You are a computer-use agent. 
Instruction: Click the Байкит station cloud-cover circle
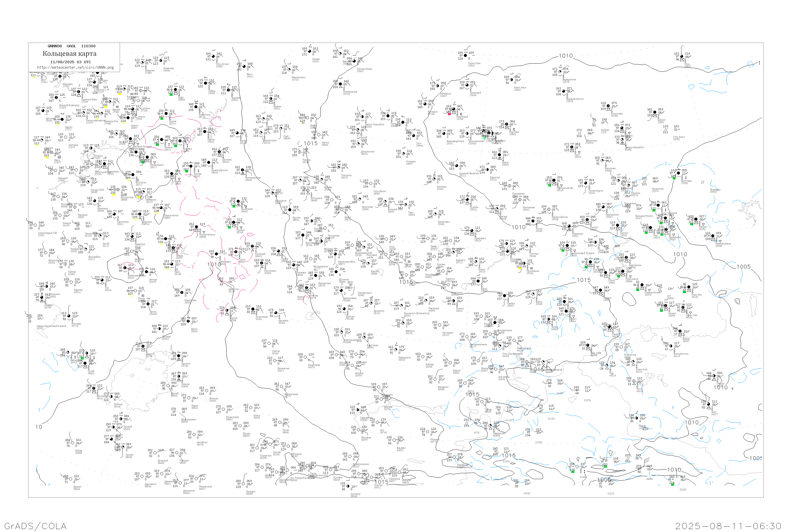pos(655,112)
